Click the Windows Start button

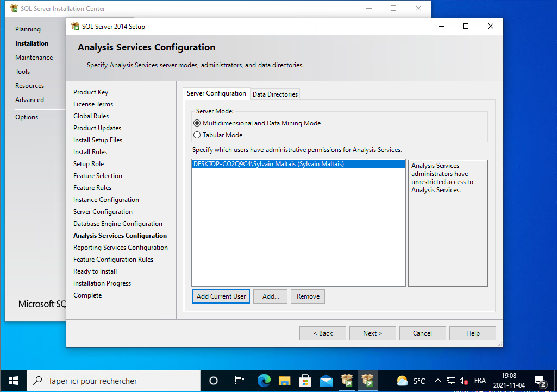(13, 381)
